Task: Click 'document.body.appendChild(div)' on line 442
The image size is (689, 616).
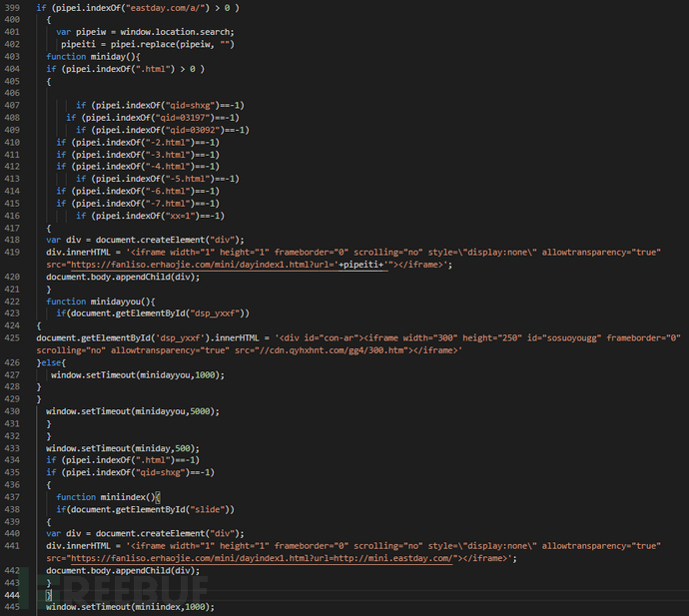Action: pos(123,571)
